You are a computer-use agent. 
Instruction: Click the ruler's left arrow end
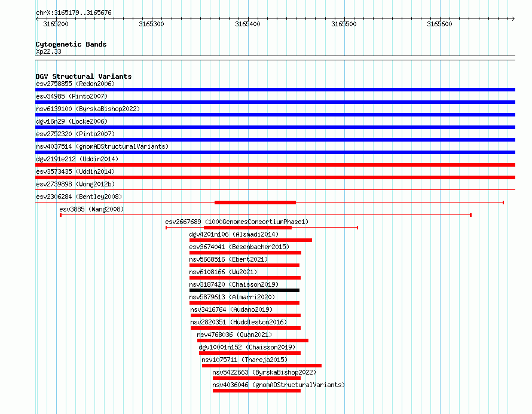[x=37, y=19]
